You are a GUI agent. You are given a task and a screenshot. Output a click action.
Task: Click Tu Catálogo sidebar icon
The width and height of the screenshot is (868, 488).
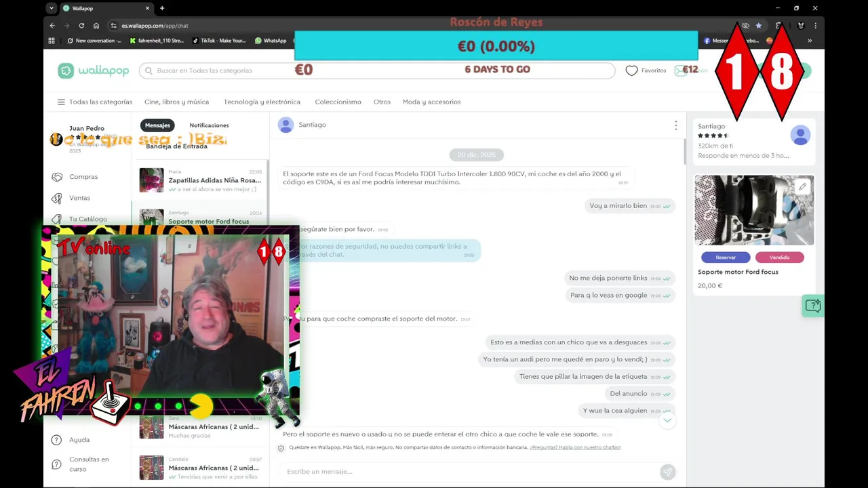pyautogui.click(x=57, y=219)
